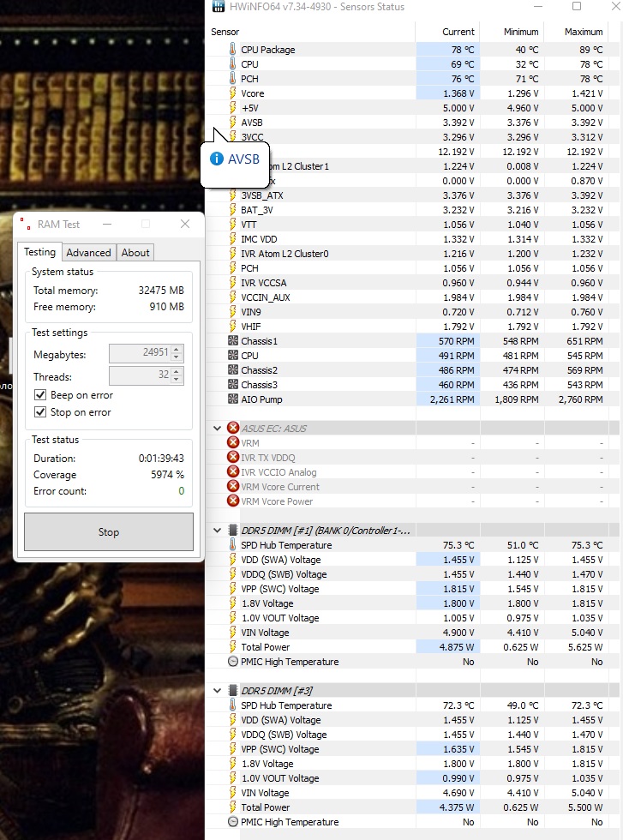Click AIO Pump maximum value 2,760 RPM
Image resolution: width=623 pixels, height=840 pixels.
tap(581, 399)
